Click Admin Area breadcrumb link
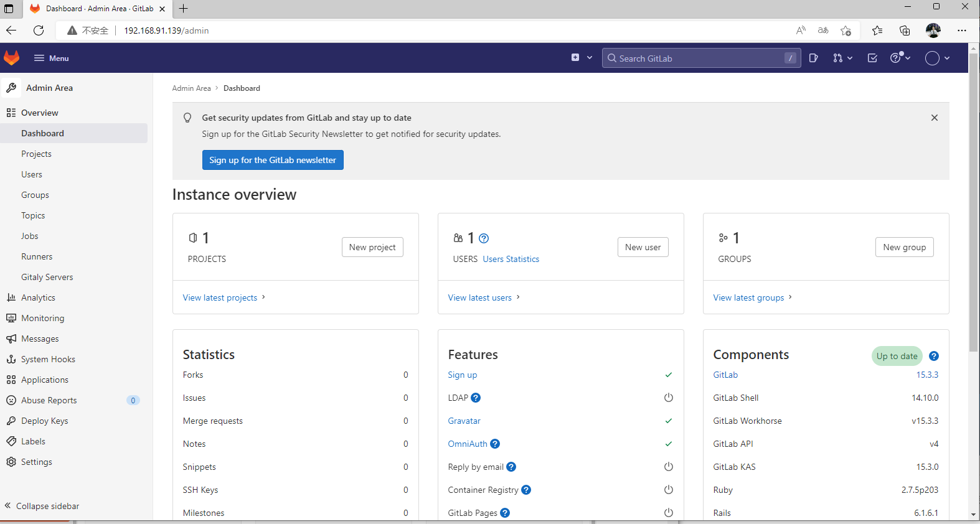Viewport: 980px width, 524px height. (x=192, y=88)
